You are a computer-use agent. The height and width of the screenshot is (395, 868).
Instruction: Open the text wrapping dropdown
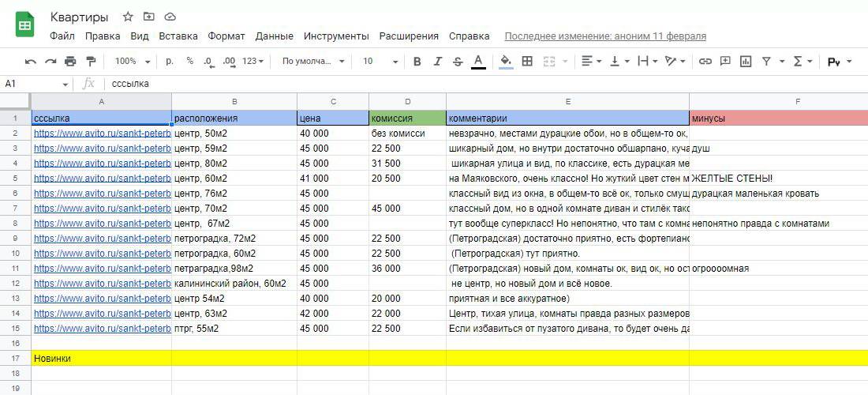point(648,61)
